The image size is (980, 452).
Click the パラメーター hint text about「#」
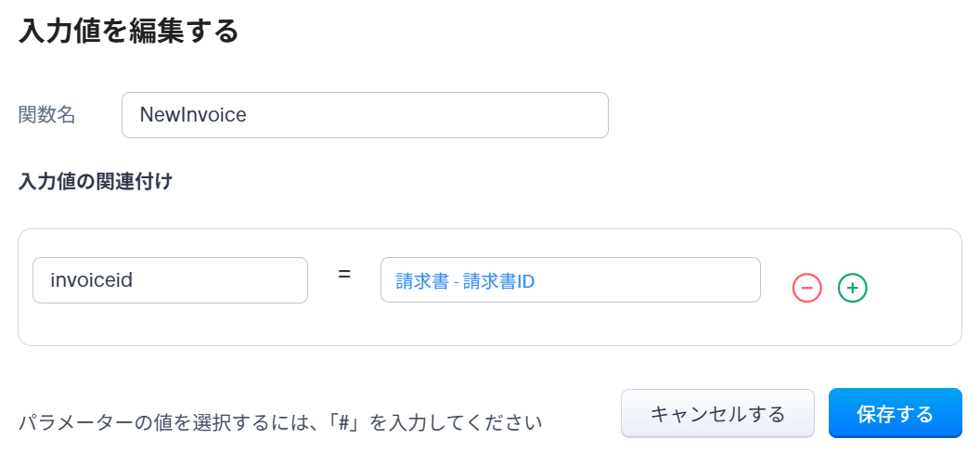[x=280, y=423]
